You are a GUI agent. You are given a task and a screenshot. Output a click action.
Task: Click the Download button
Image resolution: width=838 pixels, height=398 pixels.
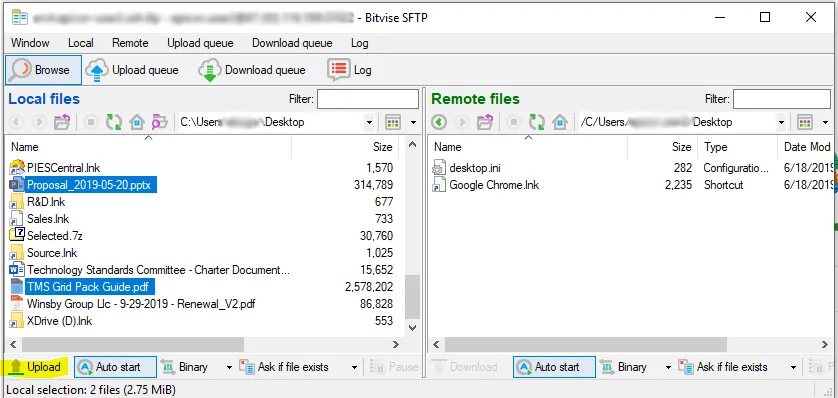pos(465,367)
